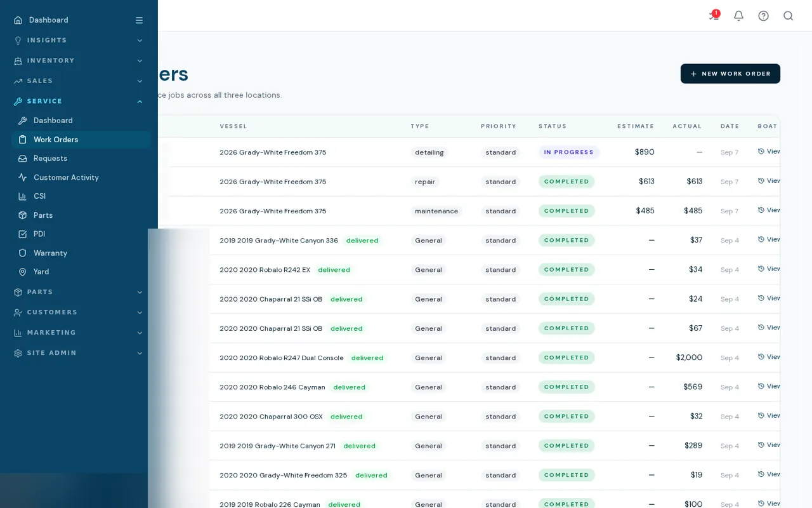This screenshot has width=812, height=508.
Task: Click the Sales trend icon
Action: click(x=18, y=81)
